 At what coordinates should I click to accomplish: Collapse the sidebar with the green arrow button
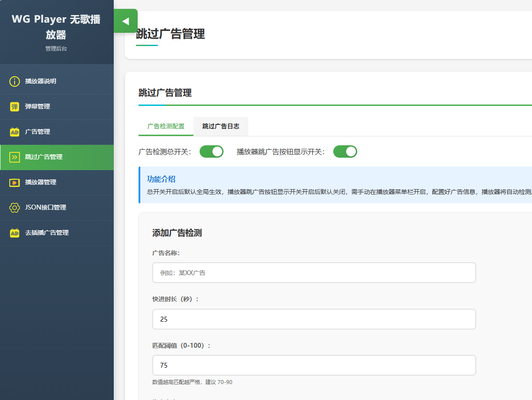pos(125,21)
